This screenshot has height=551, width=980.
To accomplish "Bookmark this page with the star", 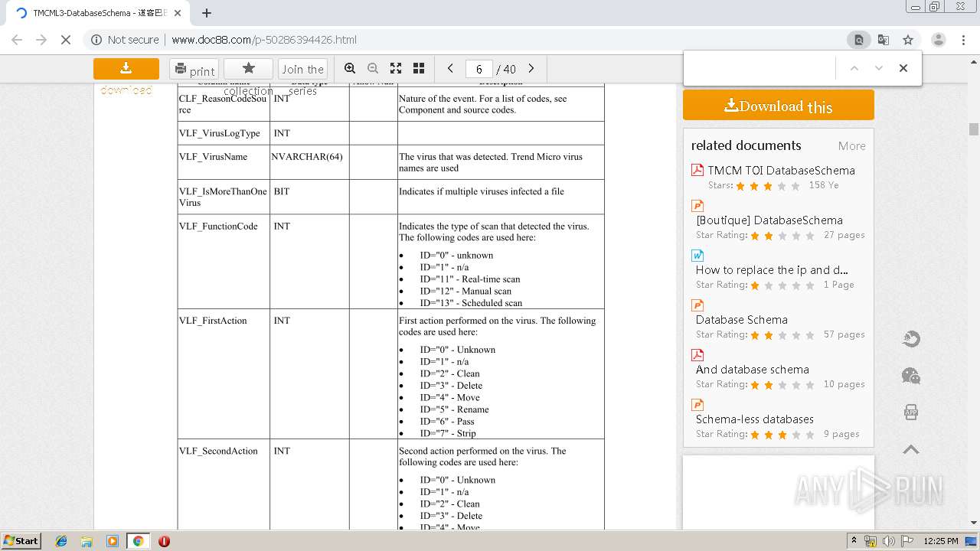I will pos(908,40).
